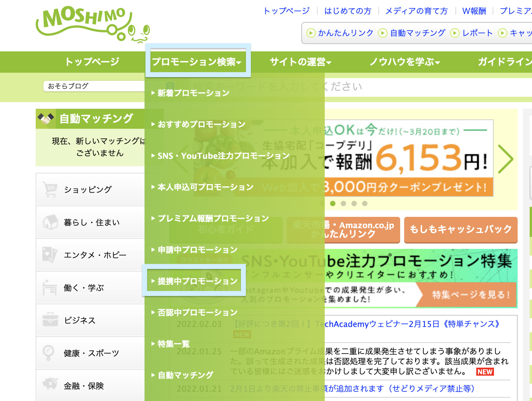Go to トップページ in green navigation bar
The width and height of the screenshot is (532, 401).
point(92,62)
